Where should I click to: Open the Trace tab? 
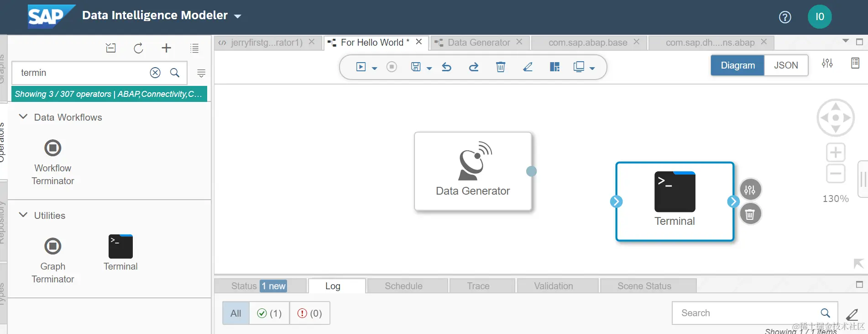[482, 286]
